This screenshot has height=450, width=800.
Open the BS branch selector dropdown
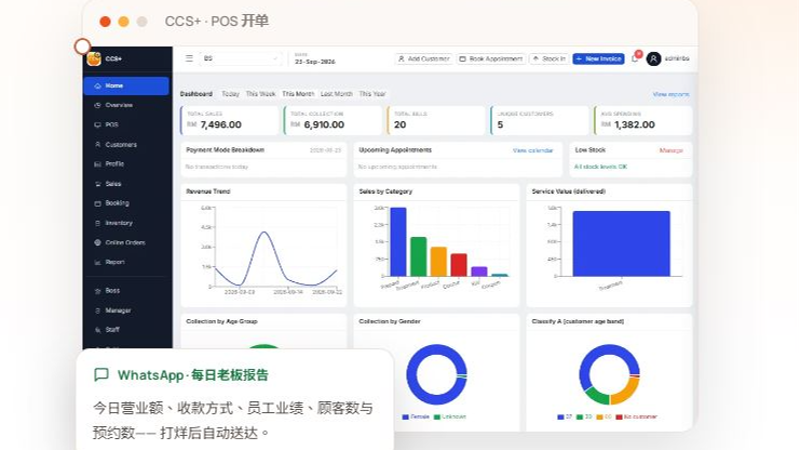(240, 59)
